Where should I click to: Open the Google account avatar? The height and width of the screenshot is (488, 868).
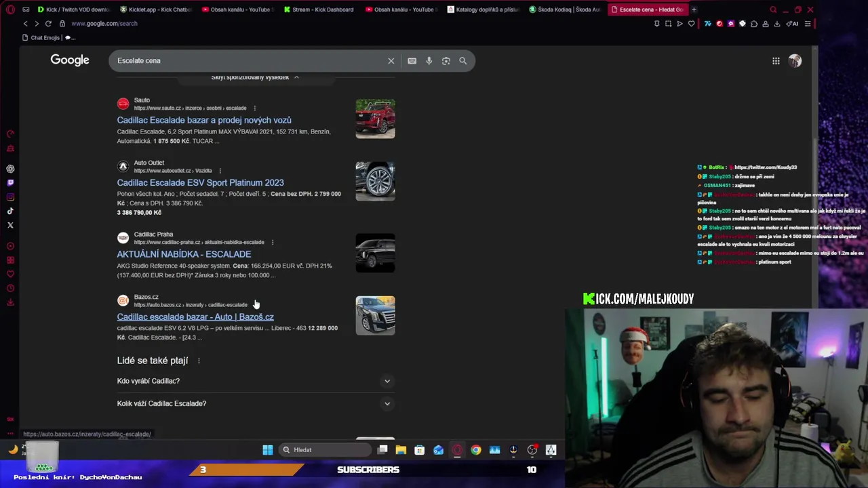[795, 61]
